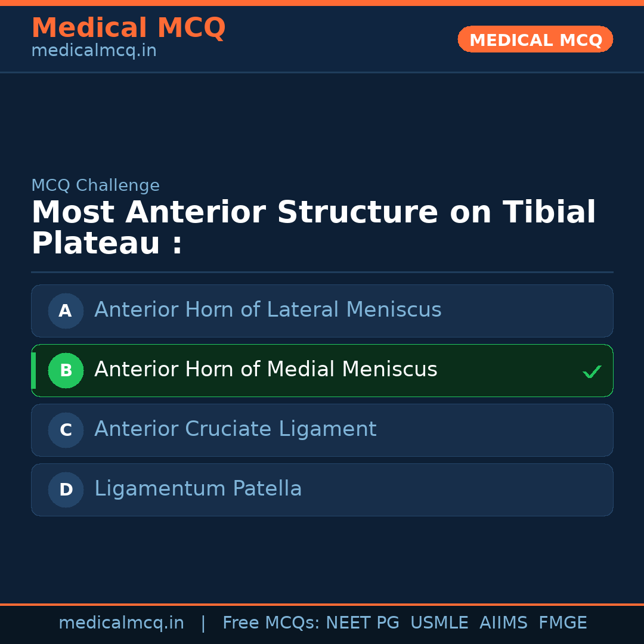Select Anterior Horn of Lateral Meniscus answer
The width and height of the screenshot is (644, 644).
click(268, 310)
